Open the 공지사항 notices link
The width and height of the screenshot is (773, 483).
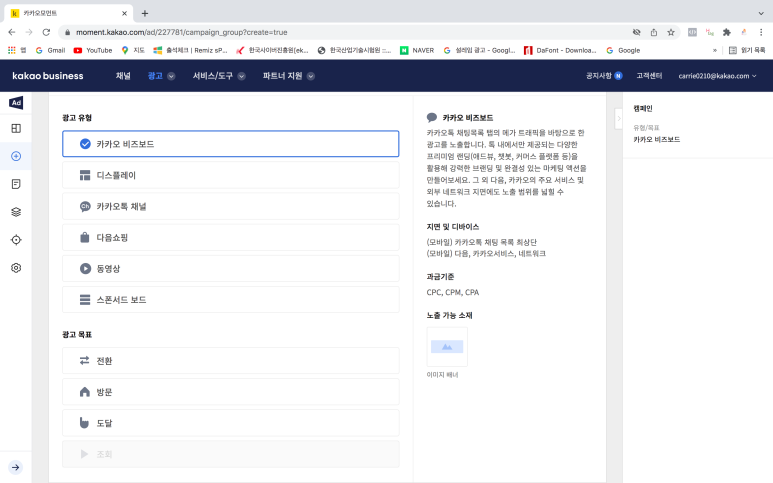pyautogui.click(x=598, y=76)
